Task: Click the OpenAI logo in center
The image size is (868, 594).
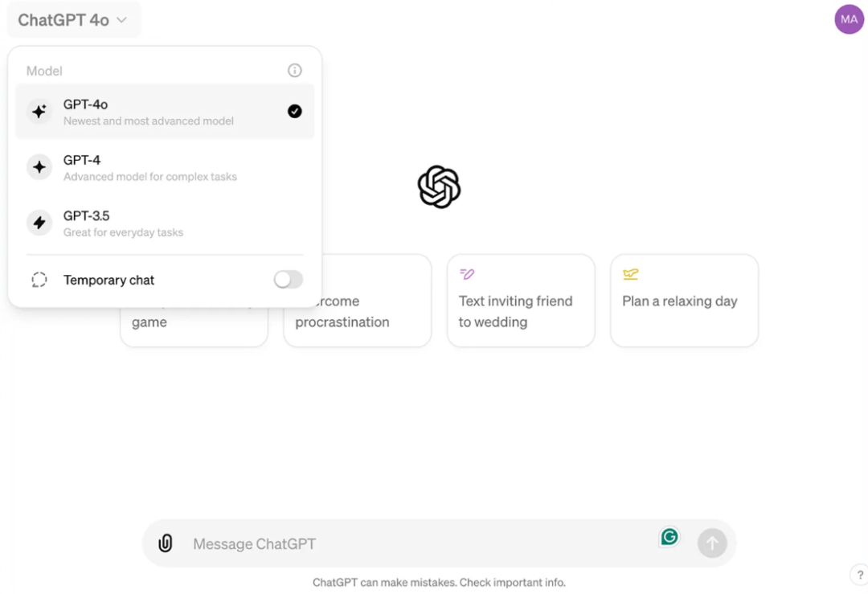Action: pos(439,187)
